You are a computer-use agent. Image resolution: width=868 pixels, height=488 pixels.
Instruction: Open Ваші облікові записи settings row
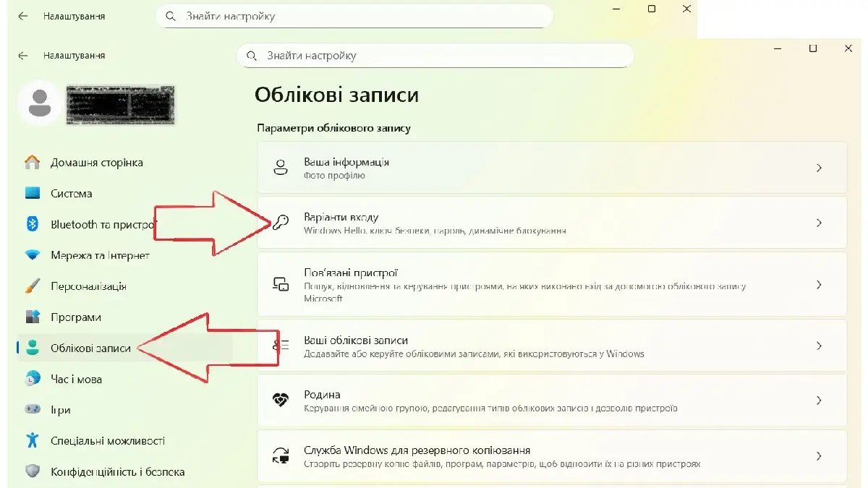(x=551, y=346)
